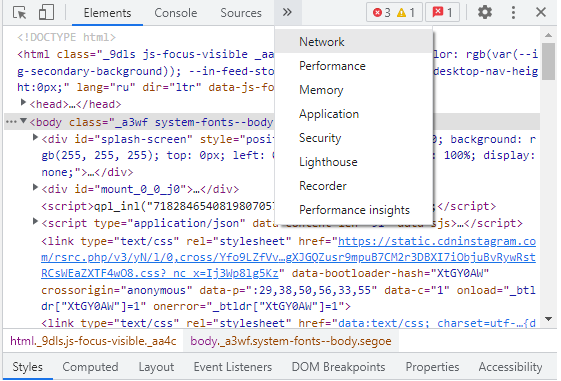The height and width of the screenshot is (381, 561).
Task: Close the DevTools panel
Action: [541, 12]
